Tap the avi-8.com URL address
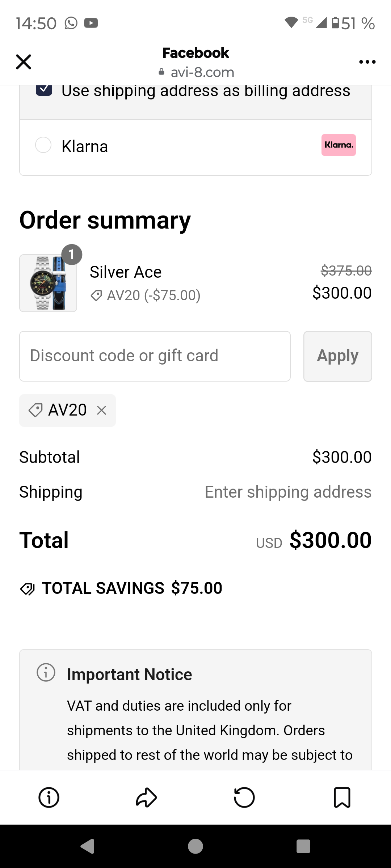 pos(202,72)
